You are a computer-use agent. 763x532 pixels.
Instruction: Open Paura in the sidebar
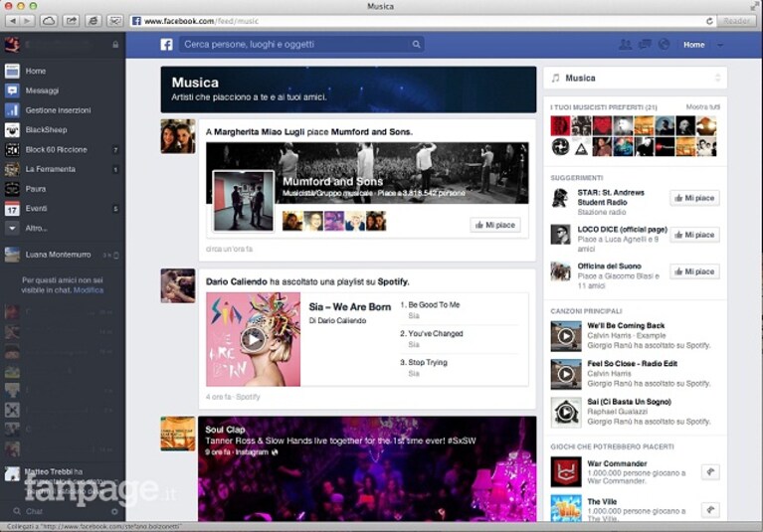tap(63, 189)
